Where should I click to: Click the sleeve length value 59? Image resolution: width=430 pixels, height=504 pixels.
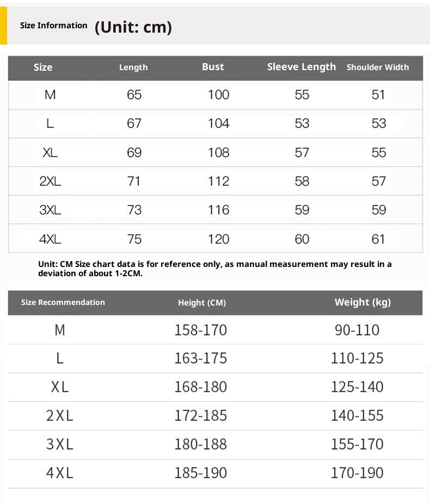click(302, 210)
